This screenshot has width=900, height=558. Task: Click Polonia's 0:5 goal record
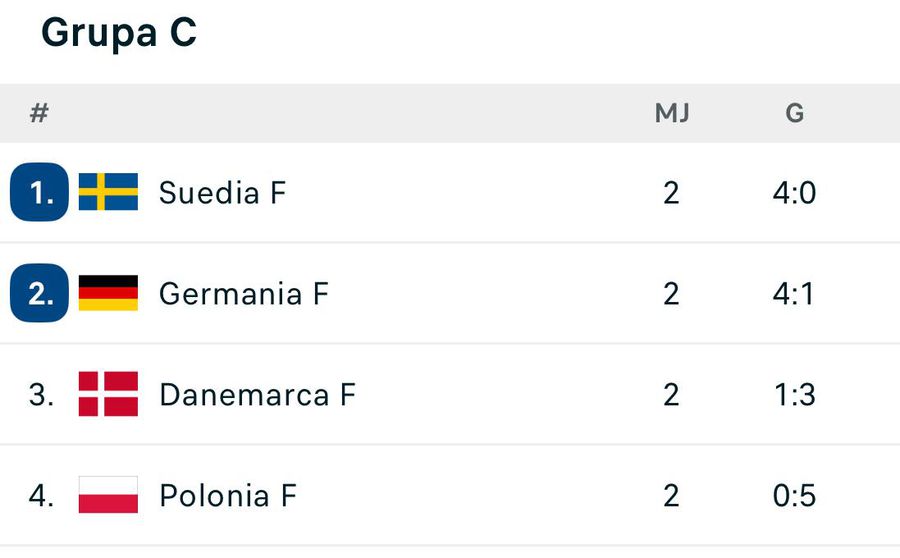[x=795, y=495]
